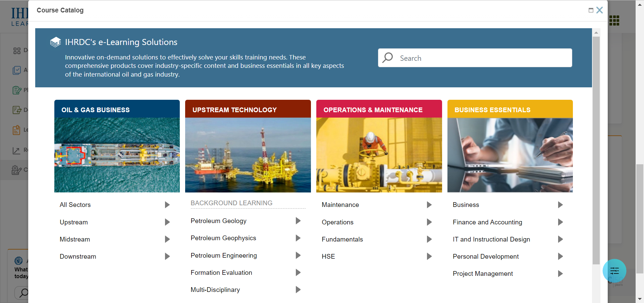Open the Petroleum Geology category

coord(218,221)
